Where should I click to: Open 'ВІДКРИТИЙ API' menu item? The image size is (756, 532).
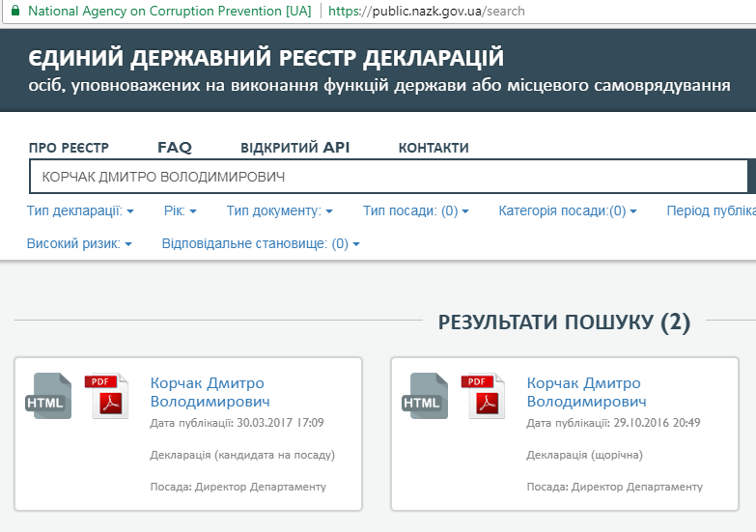point(294,148)
